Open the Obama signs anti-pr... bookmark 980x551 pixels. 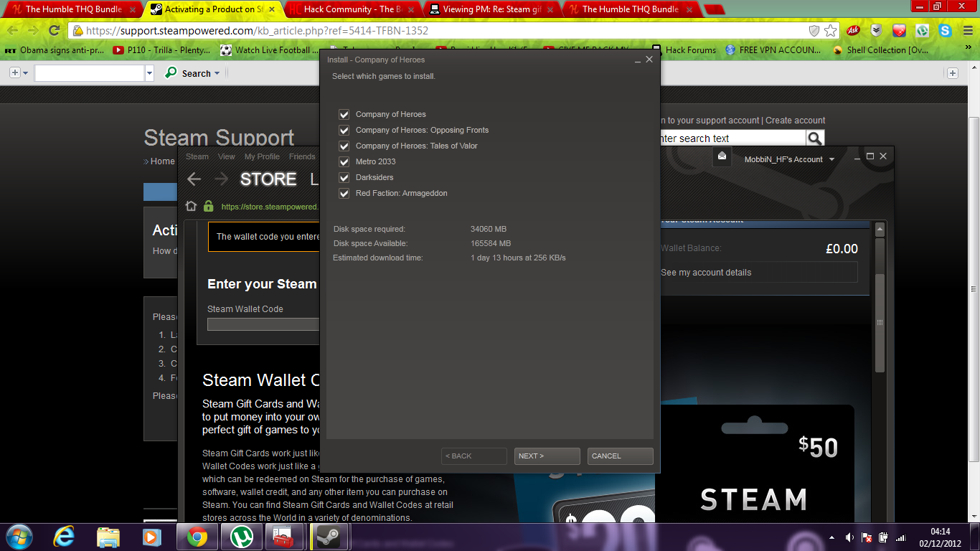coord(55,50)
